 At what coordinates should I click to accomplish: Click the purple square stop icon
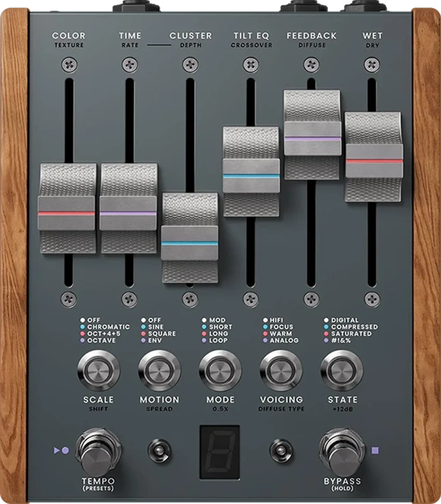[375, 450]
